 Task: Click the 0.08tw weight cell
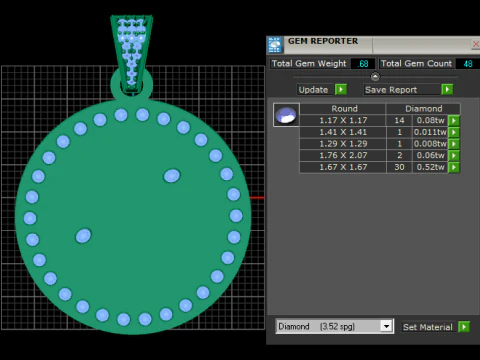point(430,120)
